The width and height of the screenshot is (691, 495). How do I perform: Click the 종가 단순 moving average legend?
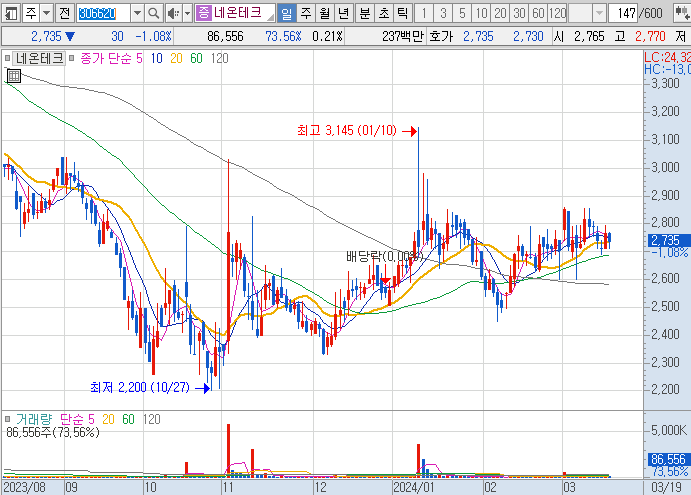pos(106,58)
